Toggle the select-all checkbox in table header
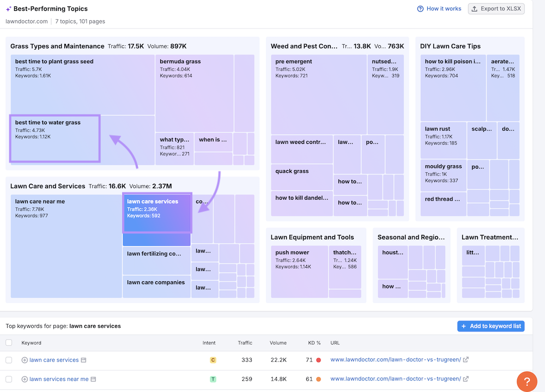 tap(9, 343)
